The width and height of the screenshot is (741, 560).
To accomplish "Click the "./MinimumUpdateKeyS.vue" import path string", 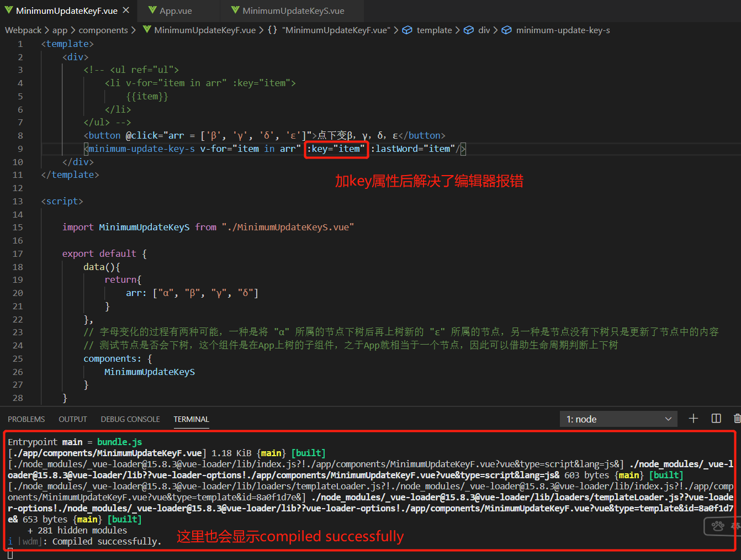I will 288,227.
